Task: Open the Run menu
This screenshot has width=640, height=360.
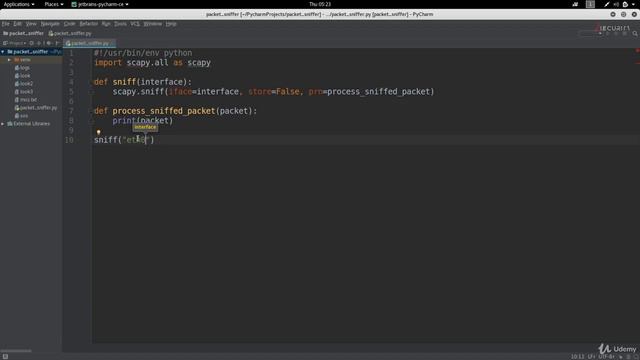Action: click(106, 24)
